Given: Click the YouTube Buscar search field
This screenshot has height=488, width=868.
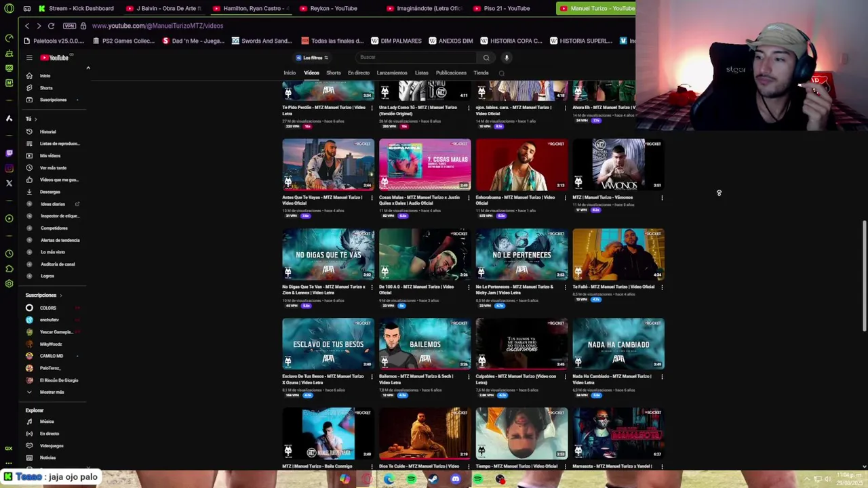Looking at the screenshot, I should point(416,58).
